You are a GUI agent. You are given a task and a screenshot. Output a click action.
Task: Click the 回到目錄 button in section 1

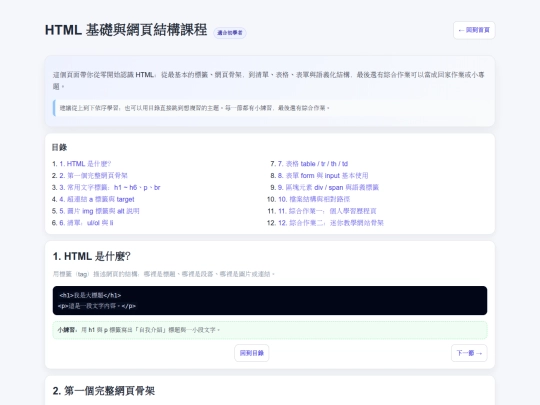pos(252,353)
